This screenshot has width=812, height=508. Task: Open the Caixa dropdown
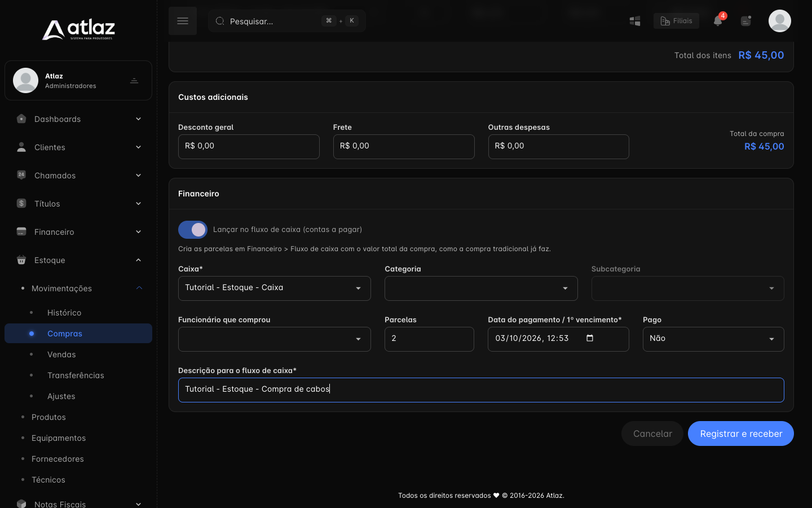point(275,288)
